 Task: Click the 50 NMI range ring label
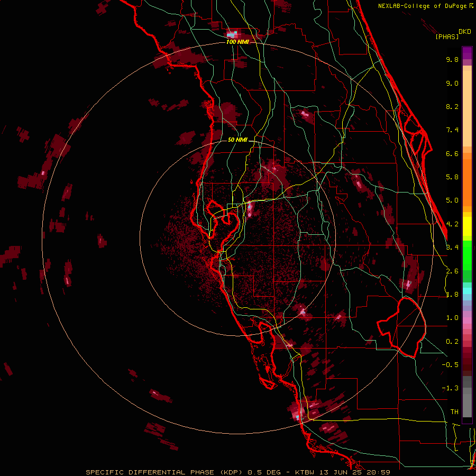[x=237, y=140]
